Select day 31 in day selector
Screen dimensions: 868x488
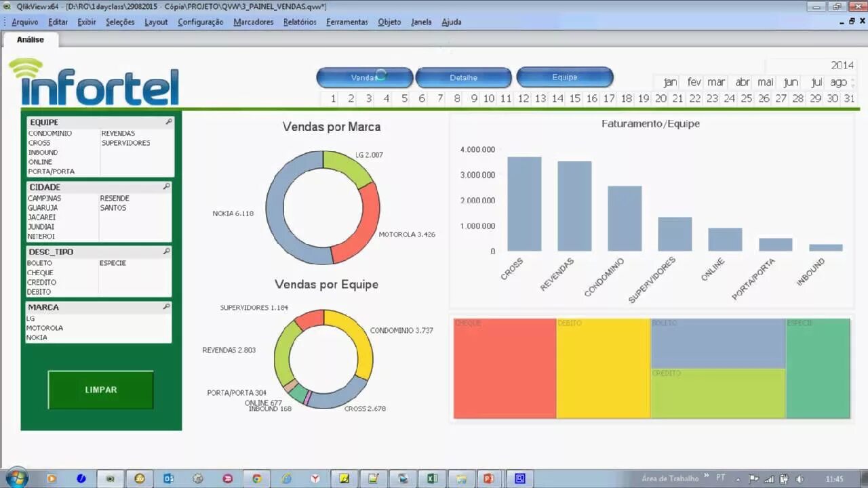pos(850,98)
